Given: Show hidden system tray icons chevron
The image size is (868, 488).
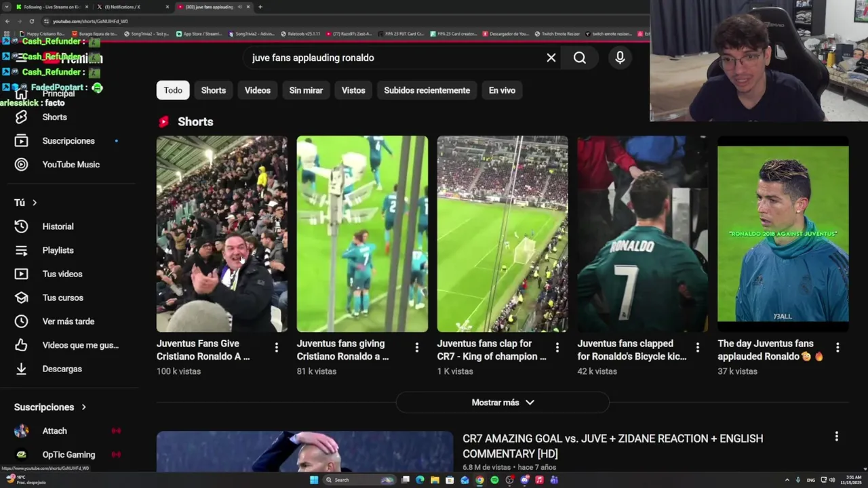Looking at the screenshot, I should (787, 480).
